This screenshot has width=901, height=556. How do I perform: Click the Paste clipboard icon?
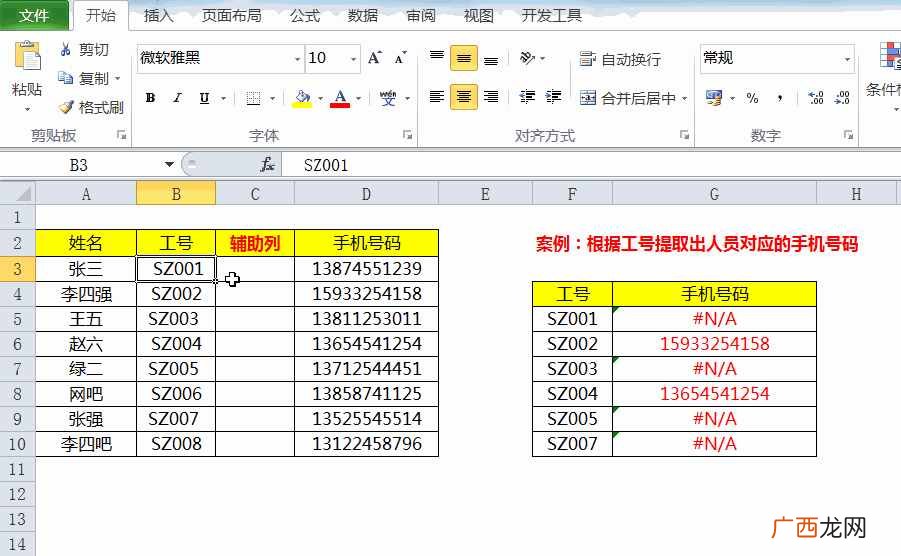point(27,58)
